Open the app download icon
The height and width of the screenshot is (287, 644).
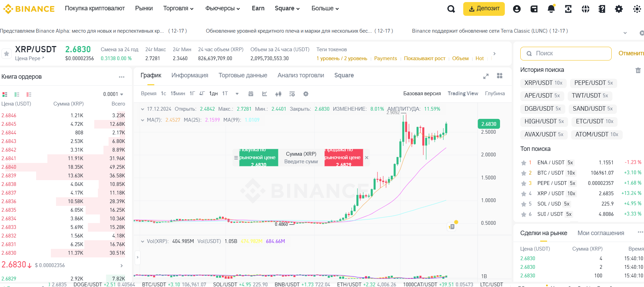tap(568, 9)
